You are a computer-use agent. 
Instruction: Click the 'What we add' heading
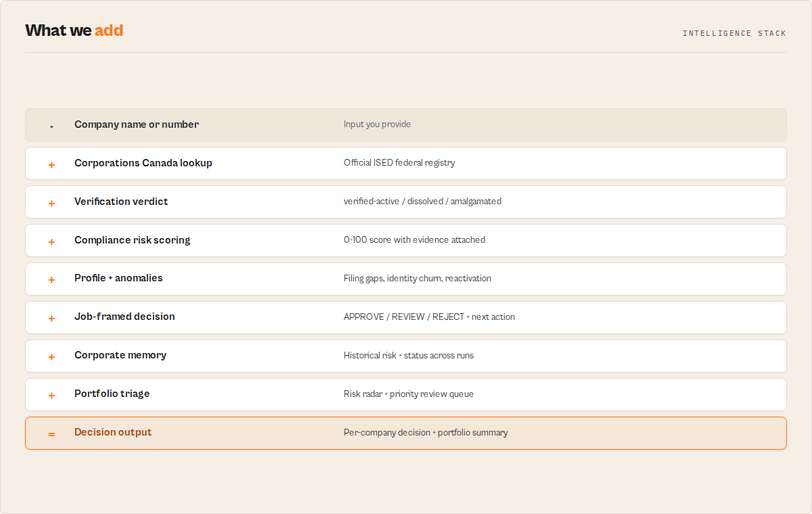point(74,30)
